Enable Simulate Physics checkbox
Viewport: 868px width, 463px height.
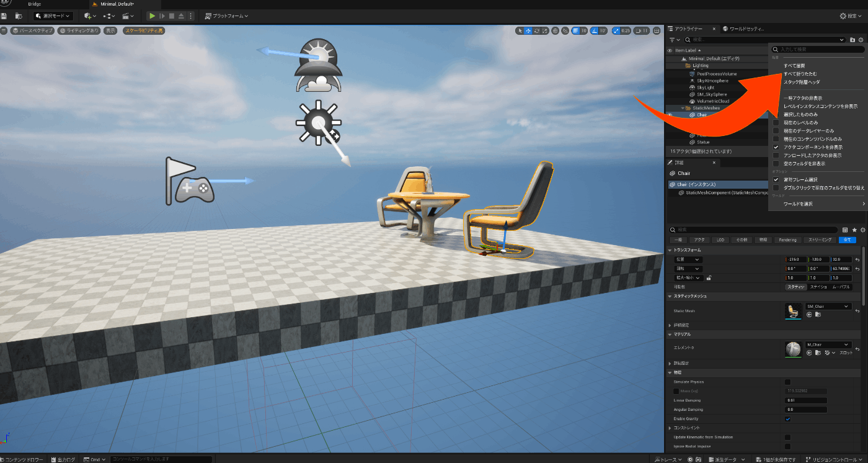(787, 382)
